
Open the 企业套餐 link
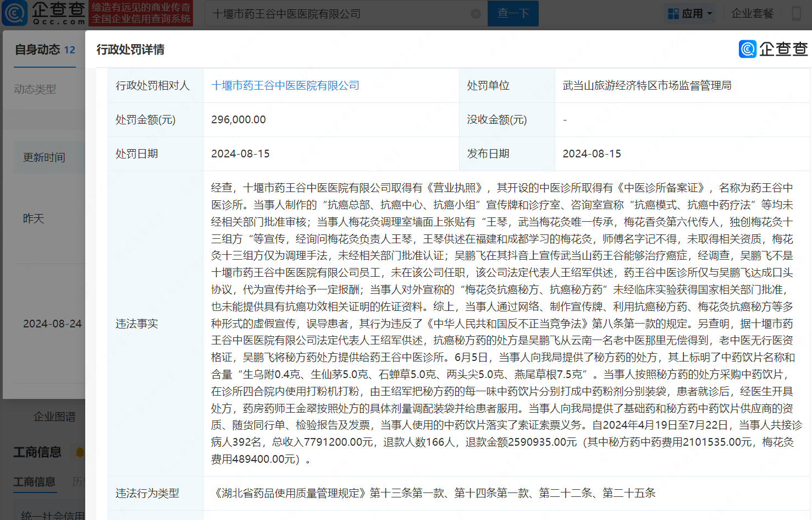[752, 13]
